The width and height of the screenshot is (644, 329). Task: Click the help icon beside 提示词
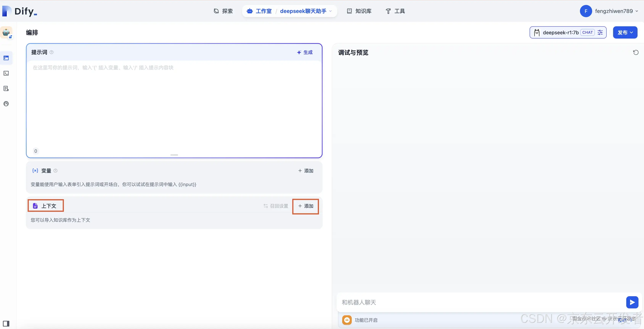coord(51,52)
